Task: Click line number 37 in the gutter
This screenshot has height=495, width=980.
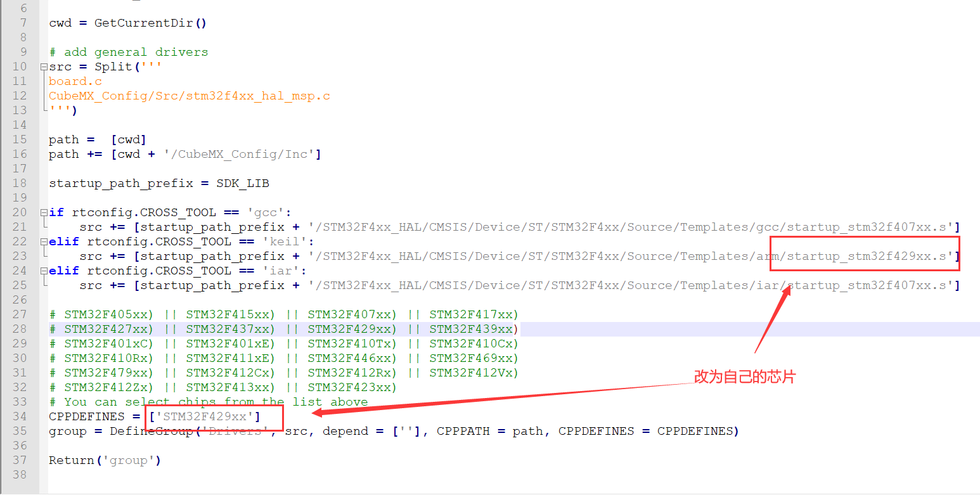Action: pos(20,460)
